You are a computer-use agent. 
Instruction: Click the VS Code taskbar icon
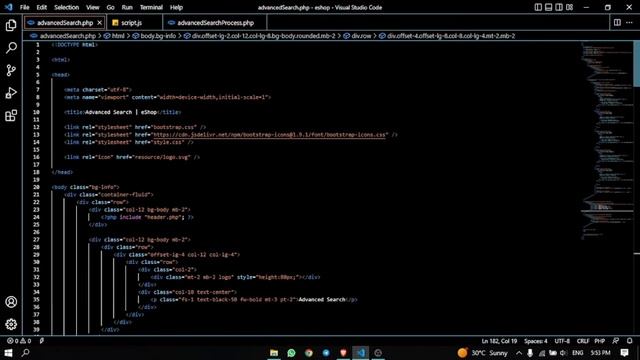pyautogui.click(x=360, y=353)
